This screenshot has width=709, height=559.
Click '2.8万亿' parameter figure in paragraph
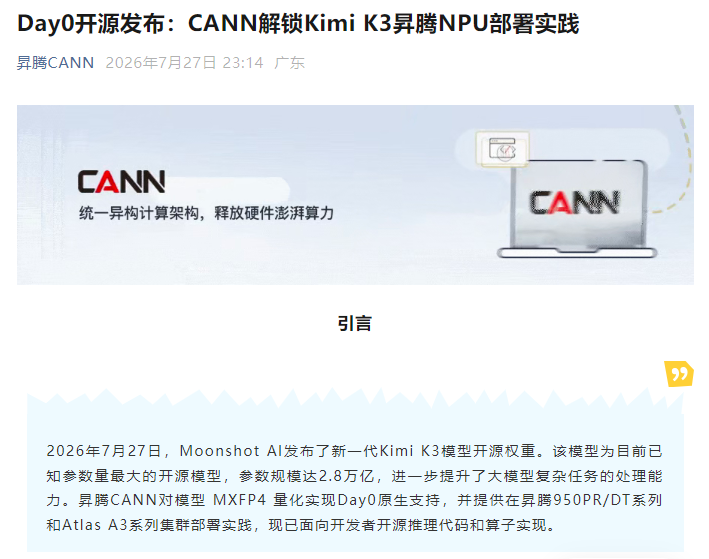[346, 476]
